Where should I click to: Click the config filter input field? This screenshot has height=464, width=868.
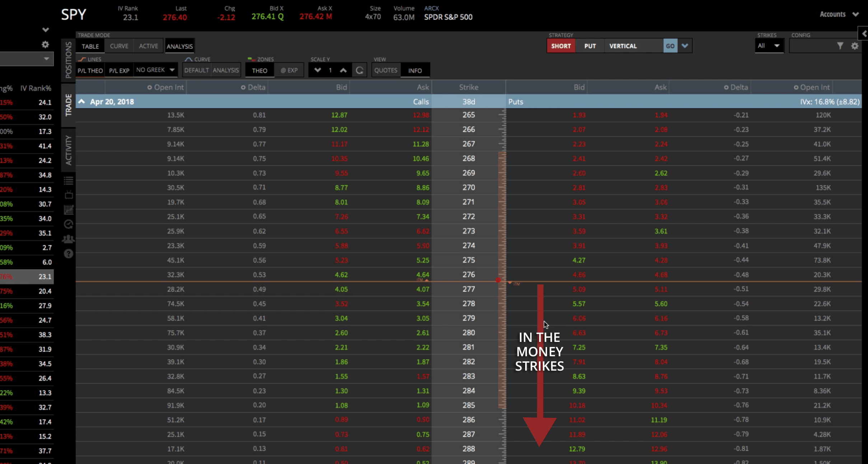point(812,46)
